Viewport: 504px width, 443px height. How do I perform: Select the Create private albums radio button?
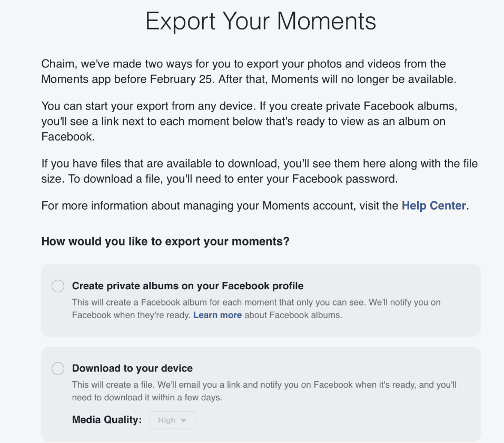tap(58, 286)
